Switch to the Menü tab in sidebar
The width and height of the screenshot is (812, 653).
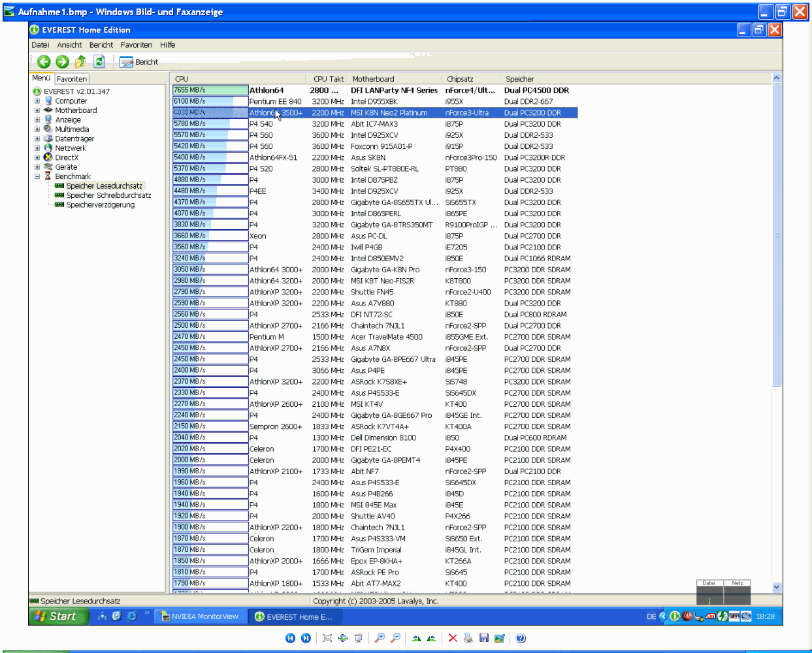(41, 78)
